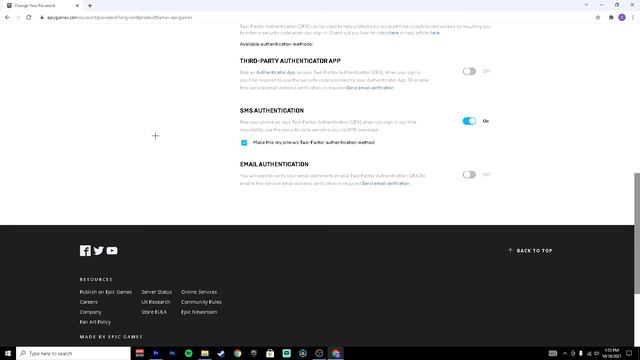
Task: Open Epic Newsroom footer link
Action: 199,312
